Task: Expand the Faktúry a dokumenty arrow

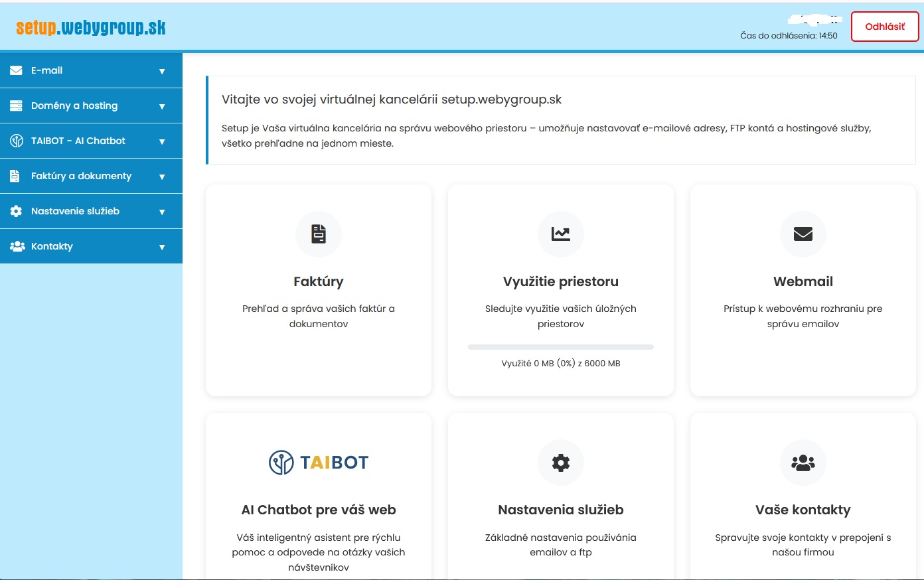Action: click(x=162, y=177)
